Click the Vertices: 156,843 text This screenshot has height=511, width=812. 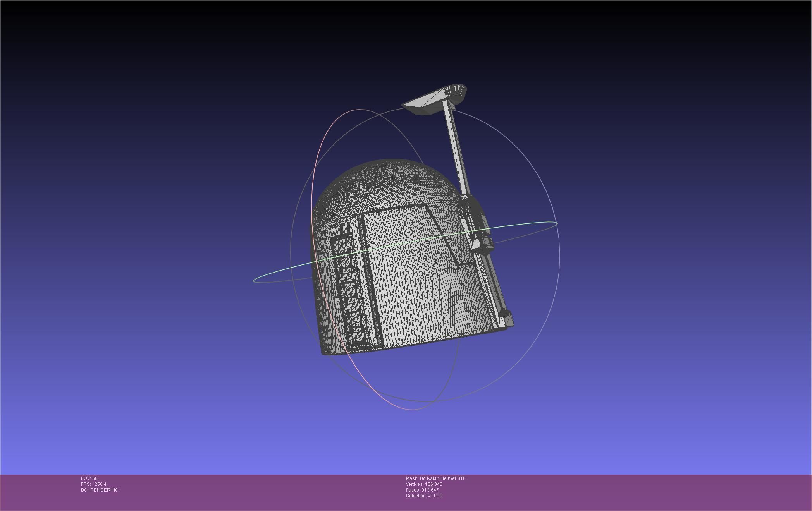pos(424,484)
